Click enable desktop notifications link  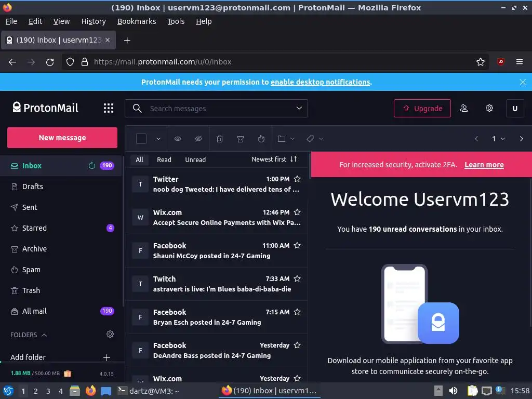coord(320,82)
